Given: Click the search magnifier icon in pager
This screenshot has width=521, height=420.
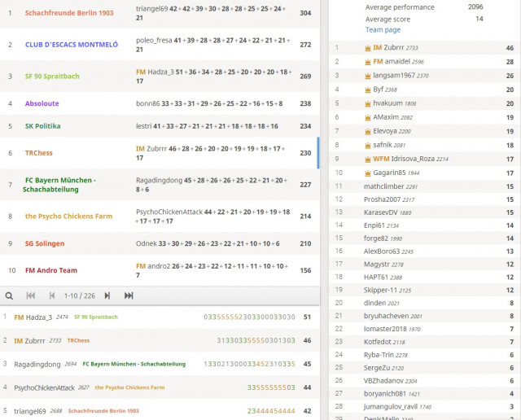Looking at the screenshot, I should click(9, 295).
